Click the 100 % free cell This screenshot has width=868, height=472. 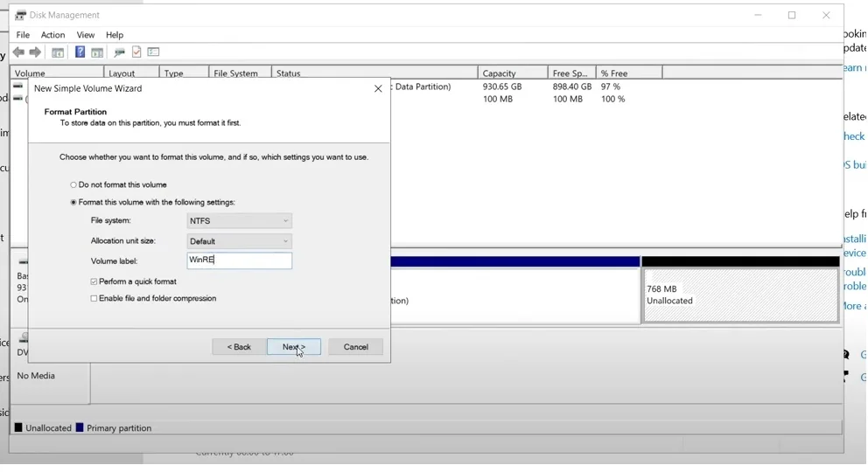point(612,99)
